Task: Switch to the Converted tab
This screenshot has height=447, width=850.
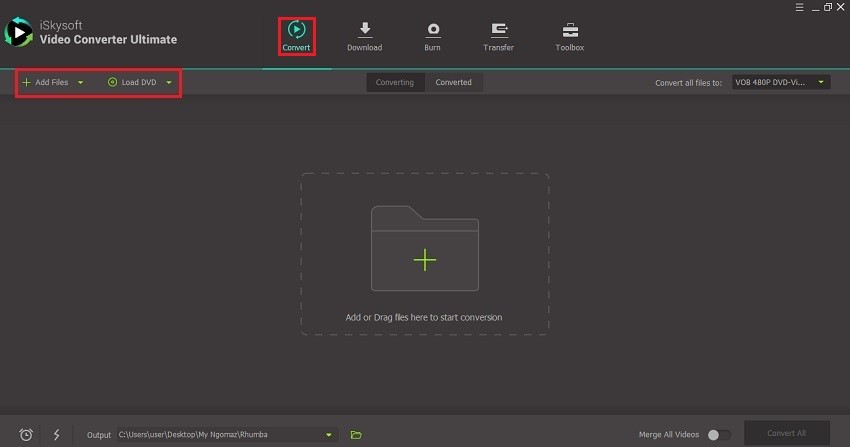Action: [453, 82]
